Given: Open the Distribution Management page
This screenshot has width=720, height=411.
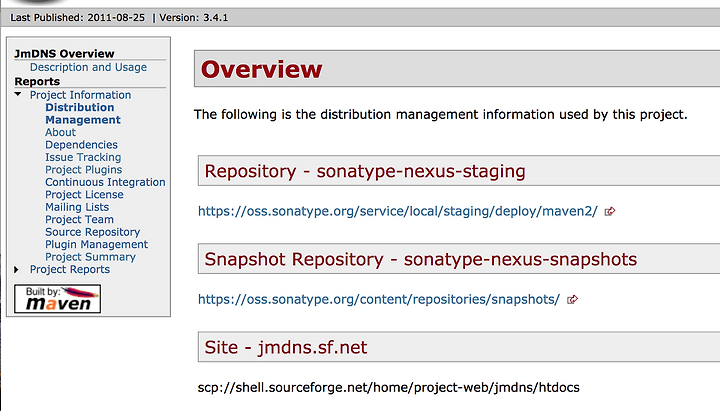Looking at the screenshot, I should [x=83, y=113].
